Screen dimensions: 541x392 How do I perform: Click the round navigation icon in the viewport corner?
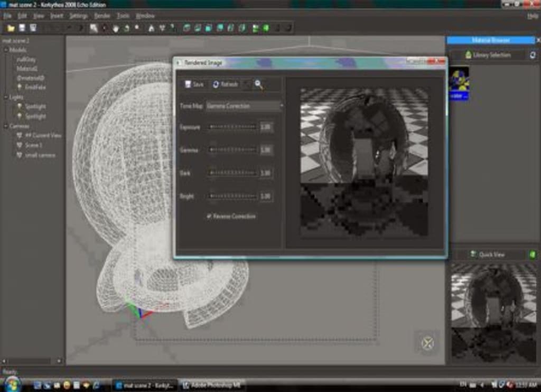(427, 343)
